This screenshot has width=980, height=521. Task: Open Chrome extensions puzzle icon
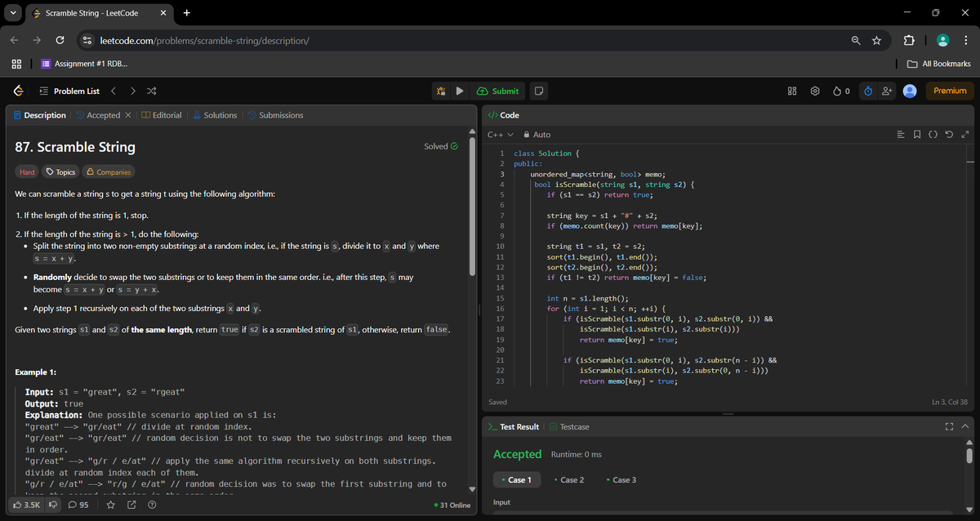[x=910, y=40]
